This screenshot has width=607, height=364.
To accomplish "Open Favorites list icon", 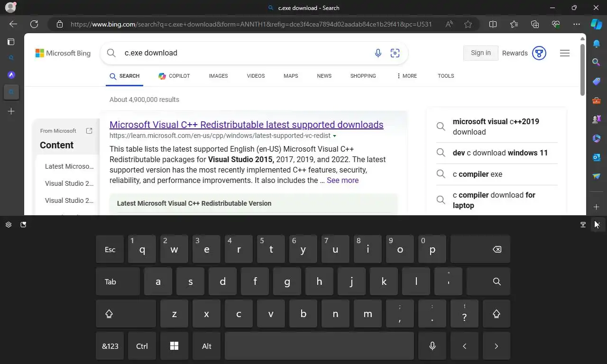I will click(x=514, y=24).
